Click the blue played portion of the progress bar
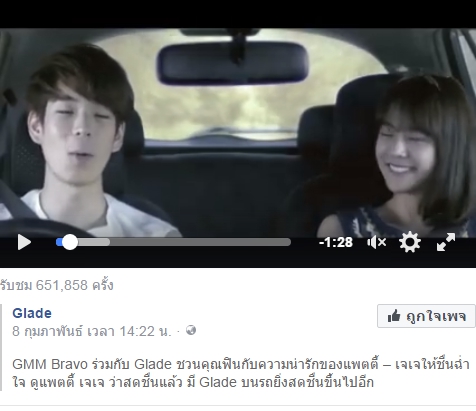 tap(59, 242)
